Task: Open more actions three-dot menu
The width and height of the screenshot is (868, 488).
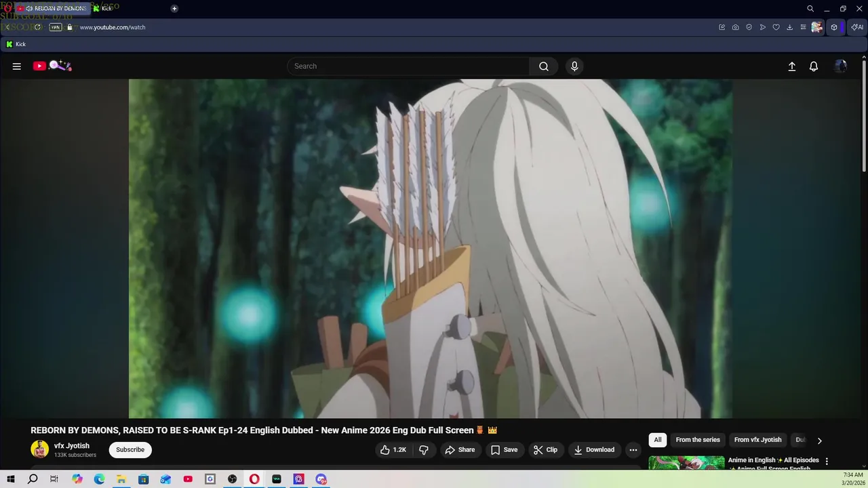Action: tap(633, 450)
